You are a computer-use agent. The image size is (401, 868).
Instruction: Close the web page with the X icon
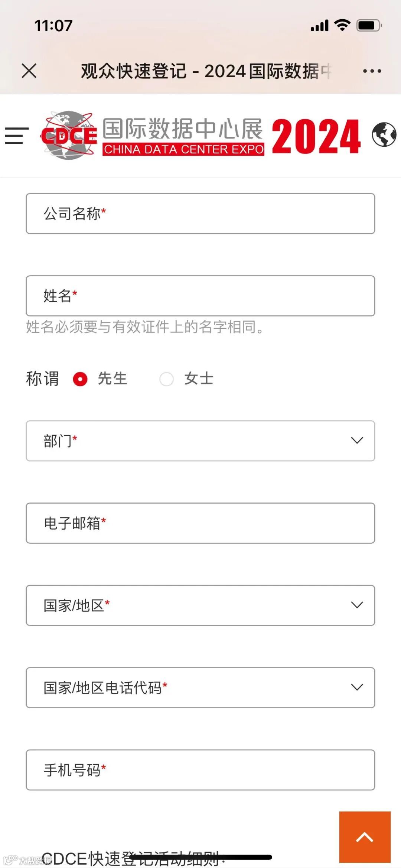point(29,71)
